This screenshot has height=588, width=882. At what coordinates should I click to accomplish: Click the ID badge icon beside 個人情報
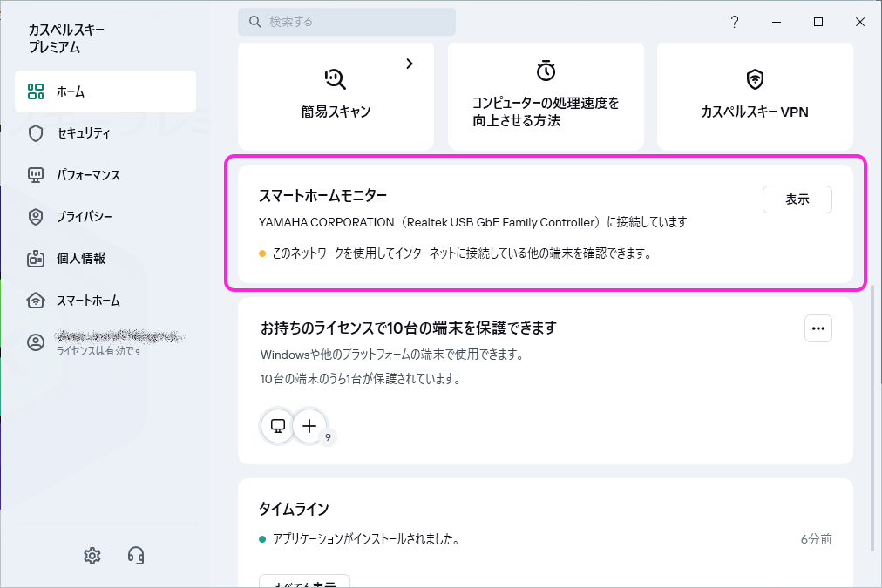(36, 259)
